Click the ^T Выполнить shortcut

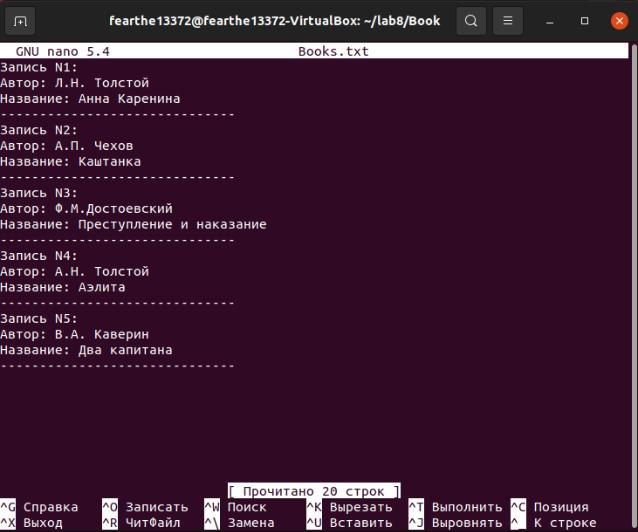(455, 507)
